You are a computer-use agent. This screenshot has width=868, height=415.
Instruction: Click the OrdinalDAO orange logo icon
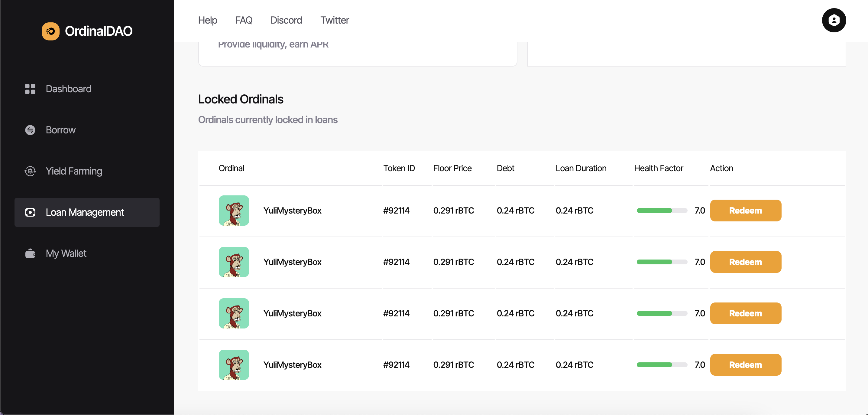pos(50,31)
